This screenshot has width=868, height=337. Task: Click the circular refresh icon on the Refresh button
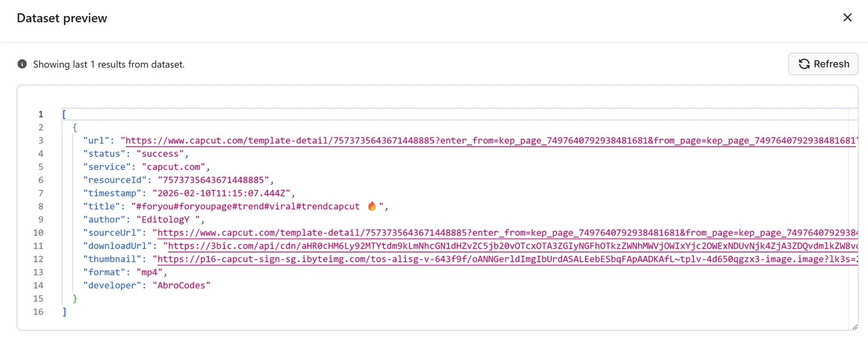804,64
